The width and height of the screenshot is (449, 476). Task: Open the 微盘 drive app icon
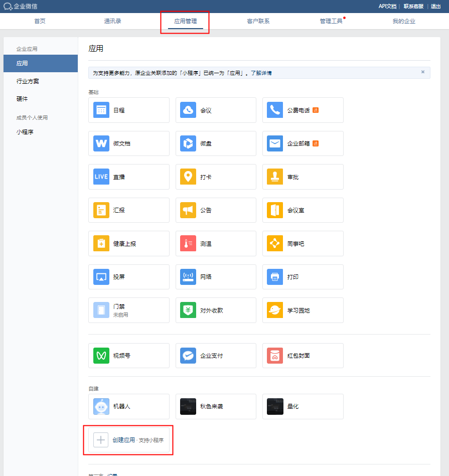(x=188, y=143)
